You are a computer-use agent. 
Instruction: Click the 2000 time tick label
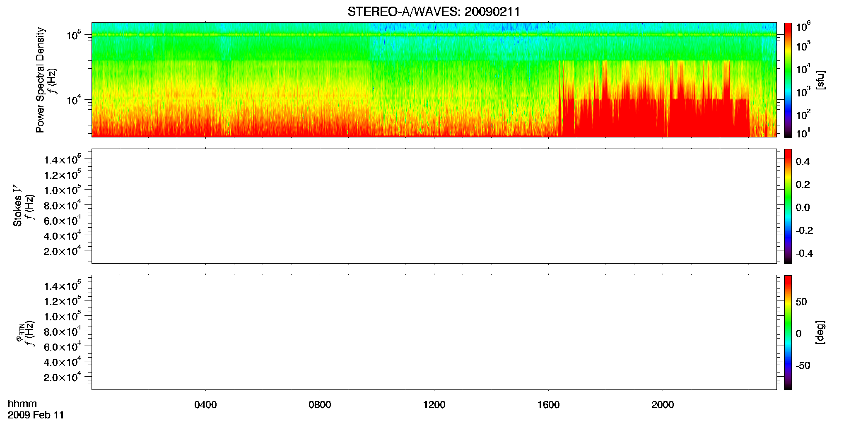coord(663,405)
